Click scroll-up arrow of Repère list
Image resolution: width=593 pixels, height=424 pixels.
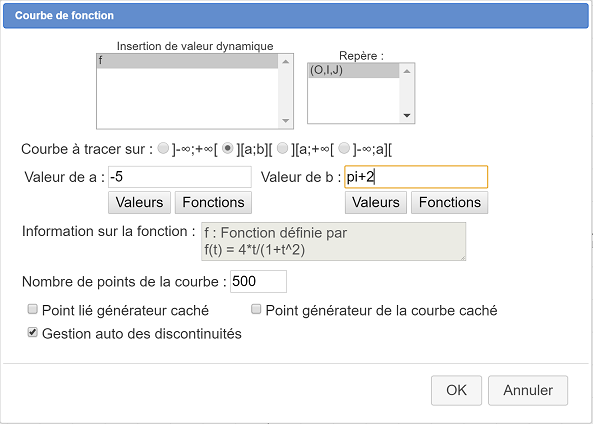(x=407, y=71)
